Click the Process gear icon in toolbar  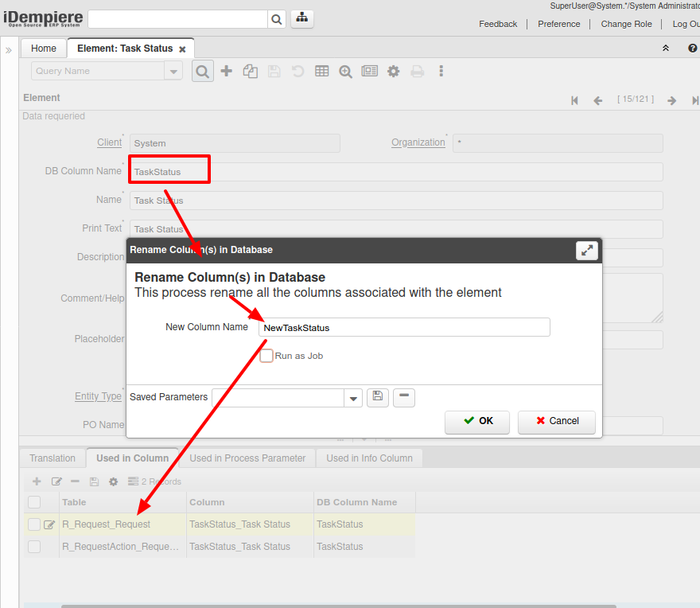(393, 71)
